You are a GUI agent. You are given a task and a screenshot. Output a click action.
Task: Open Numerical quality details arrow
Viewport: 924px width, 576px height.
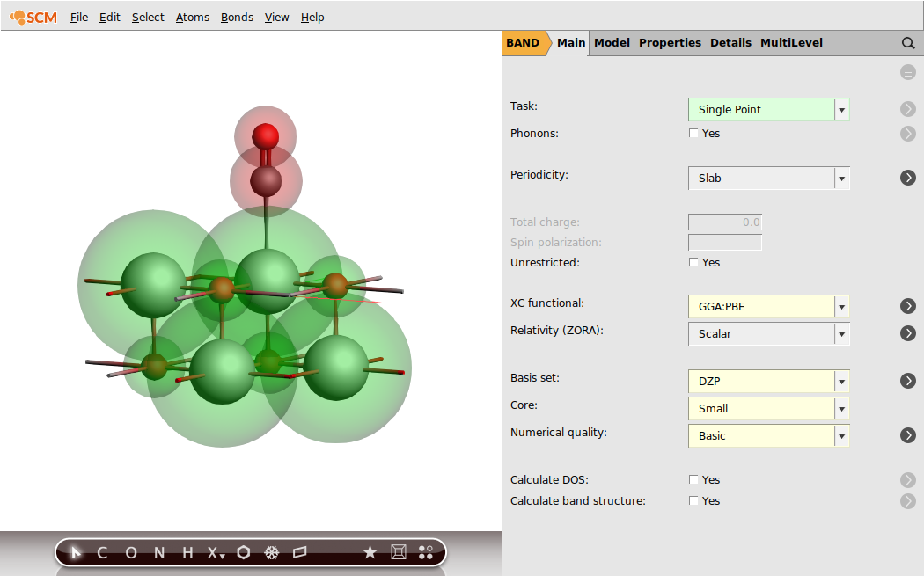tap(908, 435)
